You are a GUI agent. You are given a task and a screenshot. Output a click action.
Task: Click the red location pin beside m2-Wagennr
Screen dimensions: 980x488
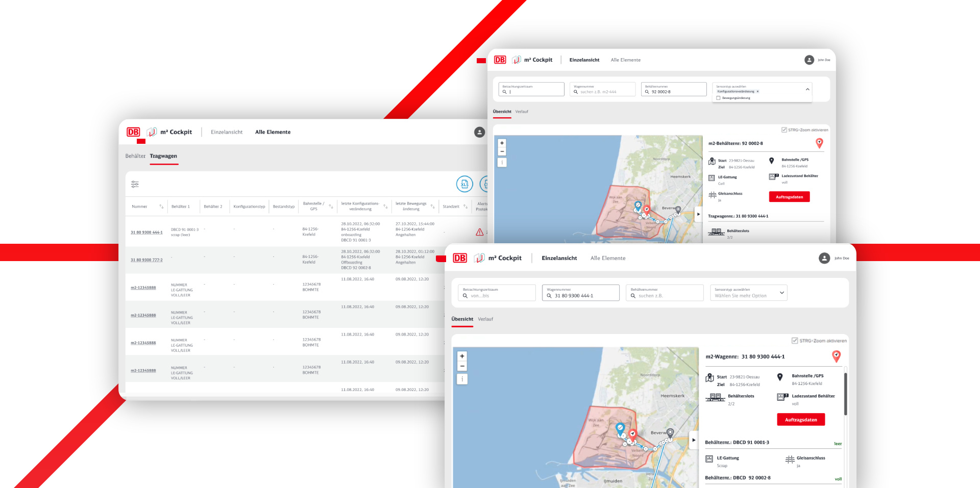point(836,356)
